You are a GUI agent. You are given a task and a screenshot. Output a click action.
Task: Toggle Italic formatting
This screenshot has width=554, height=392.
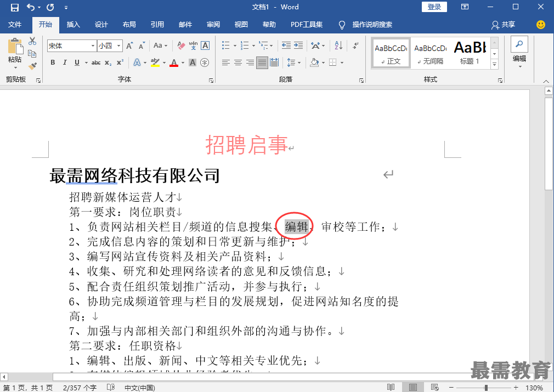point(65,63)
